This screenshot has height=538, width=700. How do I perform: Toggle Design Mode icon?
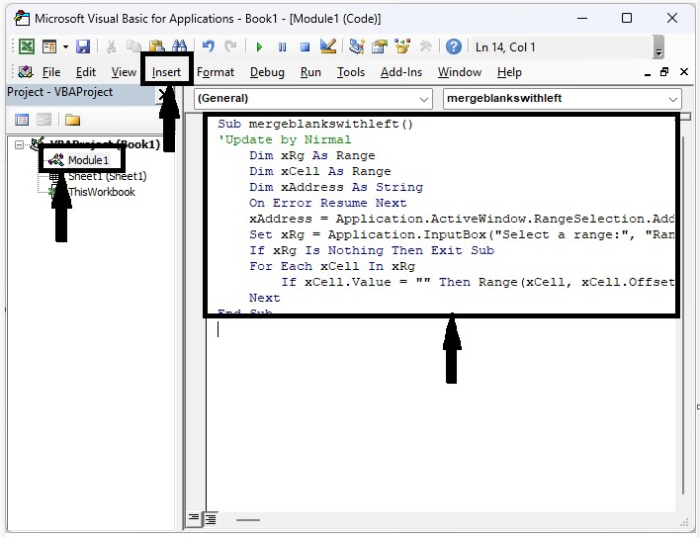[x=328, y=46]
